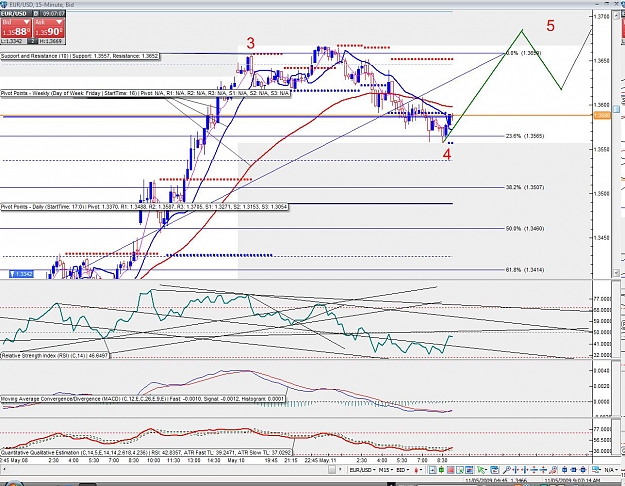Click the blue 1.3342 price marker label

pyautogui.click(x=22, y=274)
